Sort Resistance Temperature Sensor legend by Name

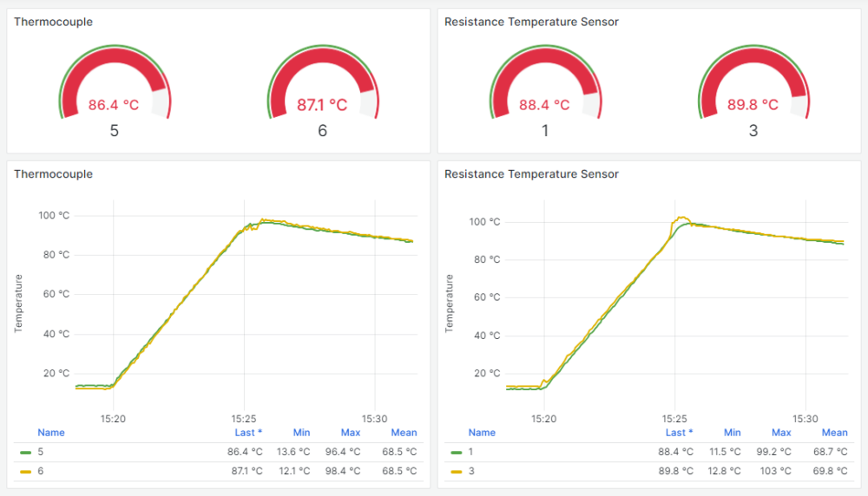point(482,432)
